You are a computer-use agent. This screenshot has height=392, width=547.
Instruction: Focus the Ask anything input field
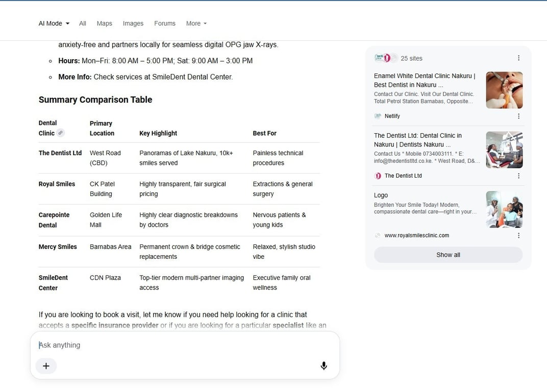pyautogui.click(x=185, y=345)
